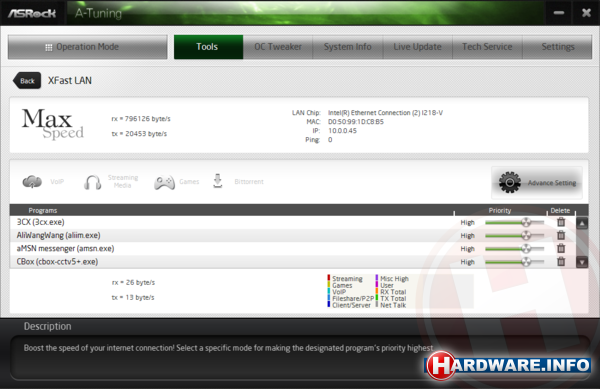Select the VoIP cloud mode icon
Image resolution: width=600 pixels, height=389 pixels.
pyautogui.click(x=32, y=182)
